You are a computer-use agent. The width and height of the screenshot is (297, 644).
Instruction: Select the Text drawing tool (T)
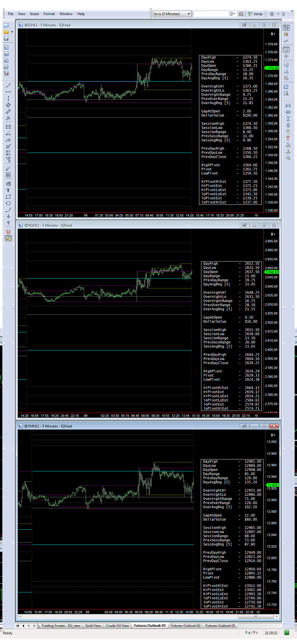[x=8, y=190]
